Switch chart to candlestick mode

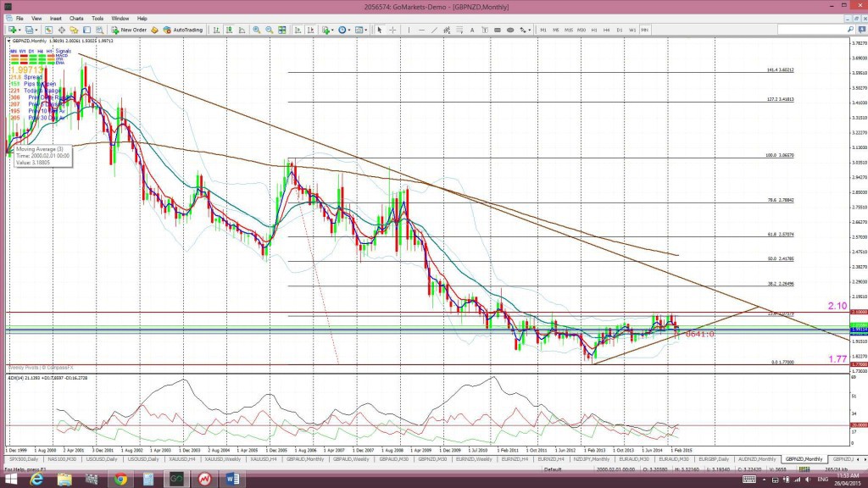pyautogui.click(x=229, y=30)
